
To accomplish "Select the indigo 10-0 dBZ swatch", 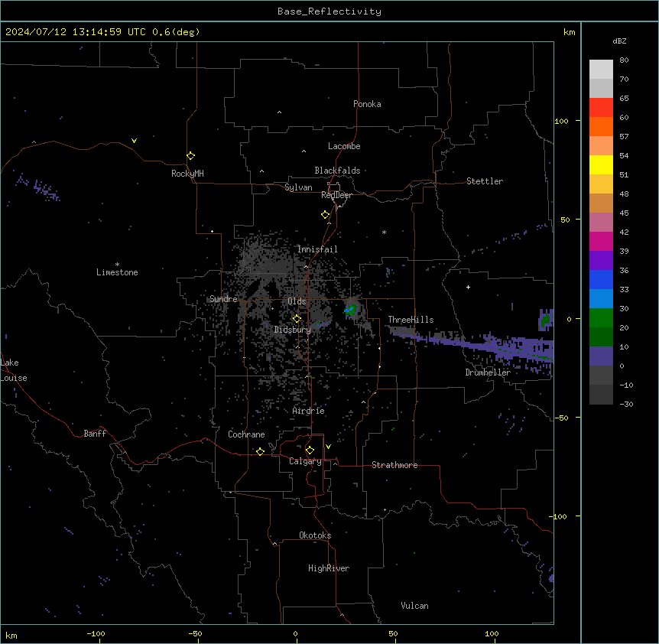I will click(x=601, y=356).
